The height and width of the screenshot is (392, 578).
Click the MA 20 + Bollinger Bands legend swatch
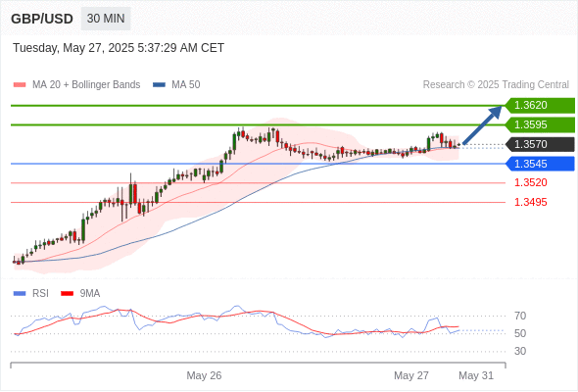point(20,85)
